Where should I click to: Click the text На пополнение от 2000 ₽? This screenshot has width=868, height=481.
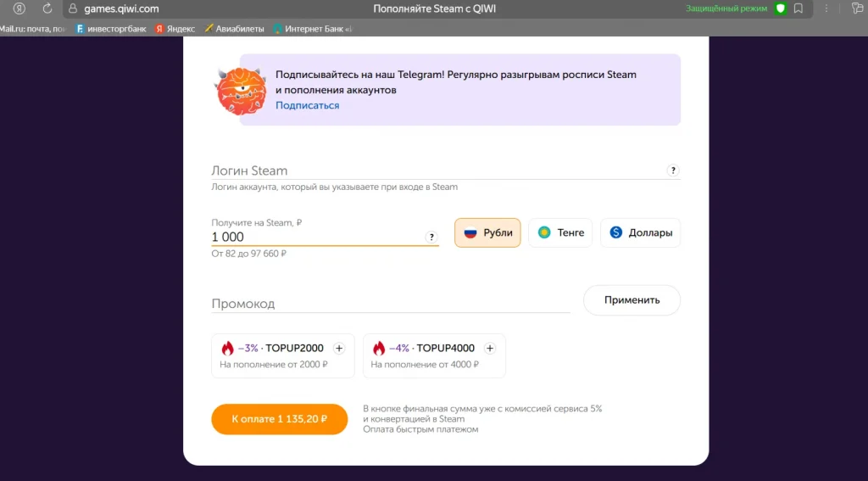click(274, 365)
